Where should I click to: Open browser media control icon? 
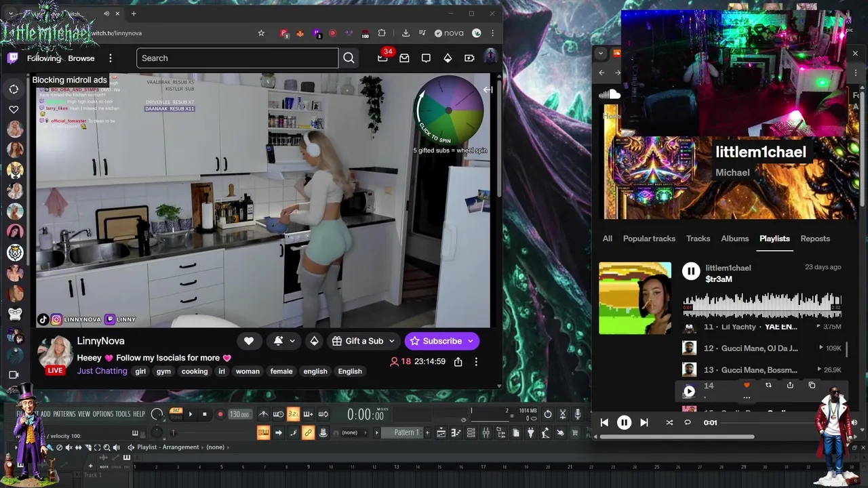click(422, 33)
